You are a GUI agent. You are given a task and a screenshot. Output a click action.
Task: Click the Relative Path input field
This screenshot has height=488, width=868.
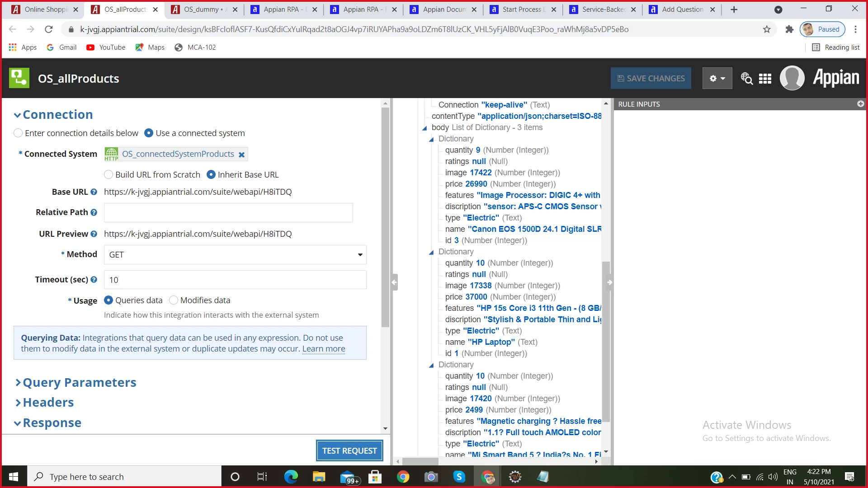coord(228,212)
